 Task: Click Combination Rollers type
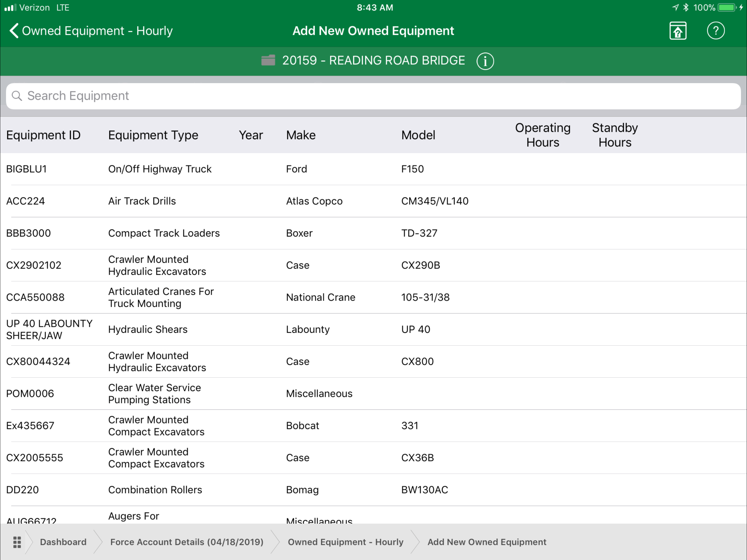(x=155, y=490)
